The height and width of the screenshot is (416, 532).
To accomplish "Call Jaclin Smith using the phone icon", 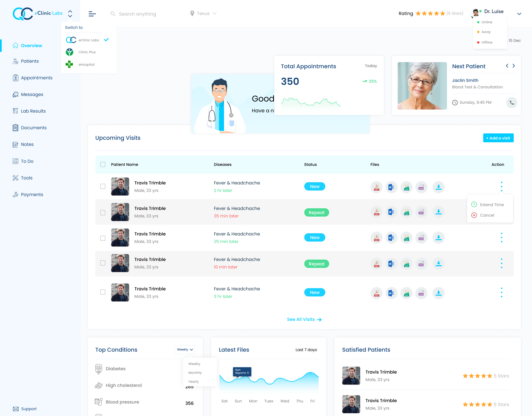I will [512, 103].
